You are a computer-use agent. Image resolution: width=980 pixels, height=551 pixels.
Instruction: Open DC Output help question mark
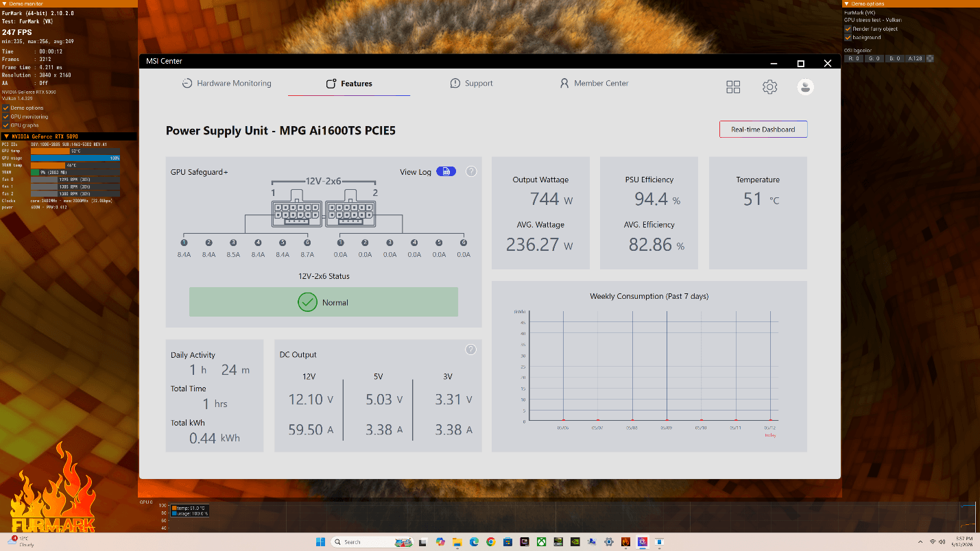471,350
